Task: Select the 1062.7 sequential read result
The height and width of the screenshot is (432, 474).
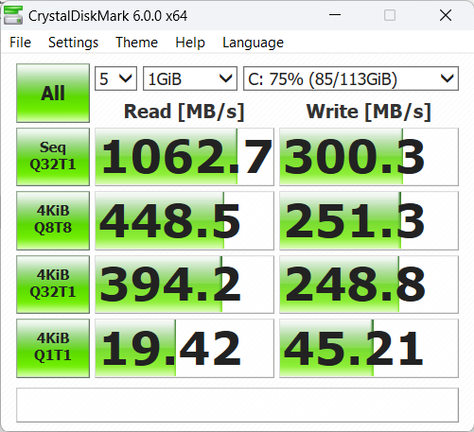Action: (184, 157)
